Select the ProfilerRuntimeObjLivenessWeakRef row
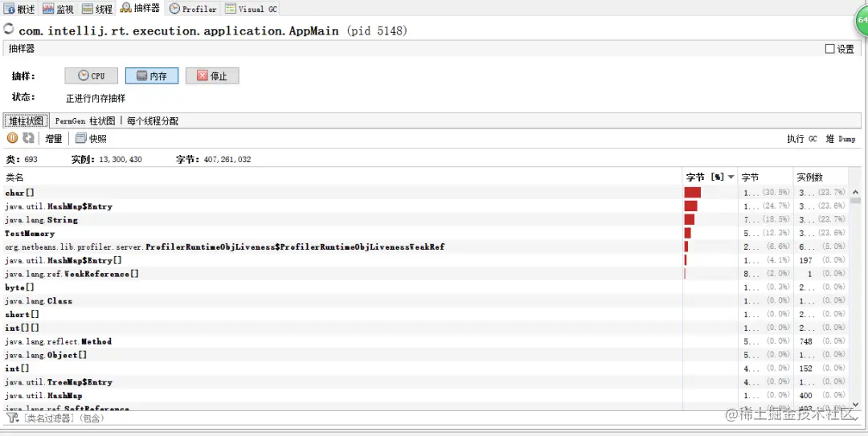Viewport: 868px width, 436px height. pos(425,247)
